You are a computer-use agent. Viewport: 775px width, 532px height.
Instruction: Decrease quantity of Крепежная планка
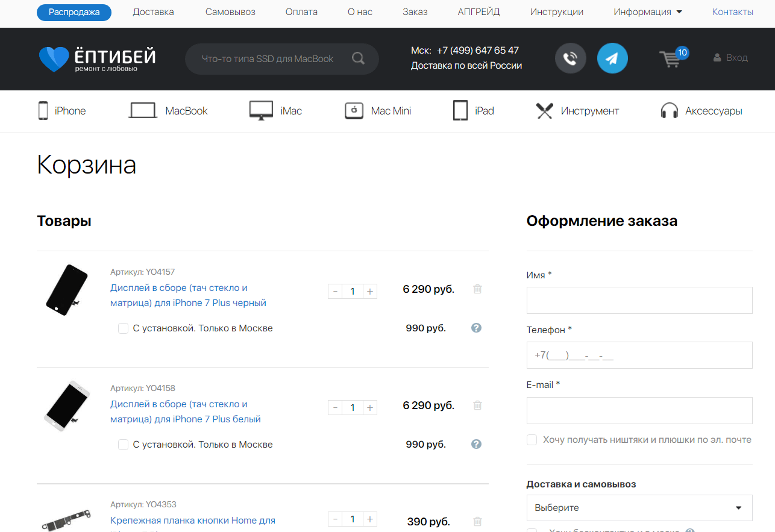point(335,519)
